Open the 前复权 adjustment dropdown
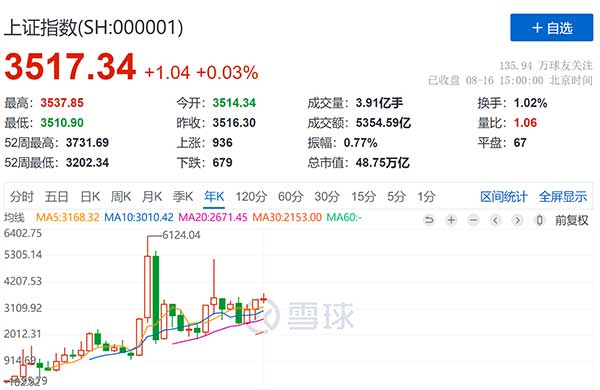The height and width of the screenshot is (390, 600). click(572, 220)
